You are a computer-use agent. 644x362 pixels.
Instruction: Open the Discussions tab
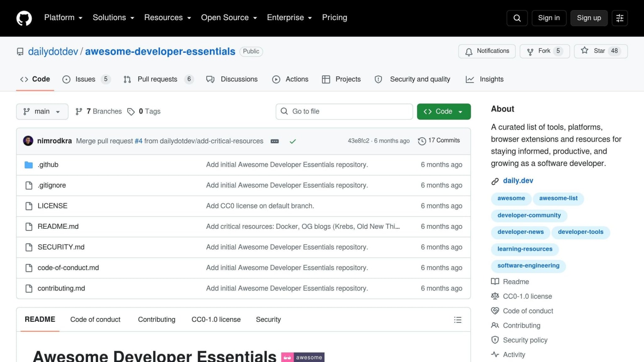click(232, 79)
